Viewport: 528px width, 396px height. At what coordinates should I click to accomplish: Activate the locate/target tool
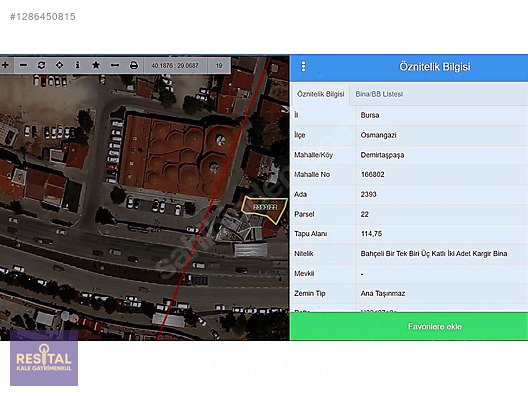click(x=59, y=65)
